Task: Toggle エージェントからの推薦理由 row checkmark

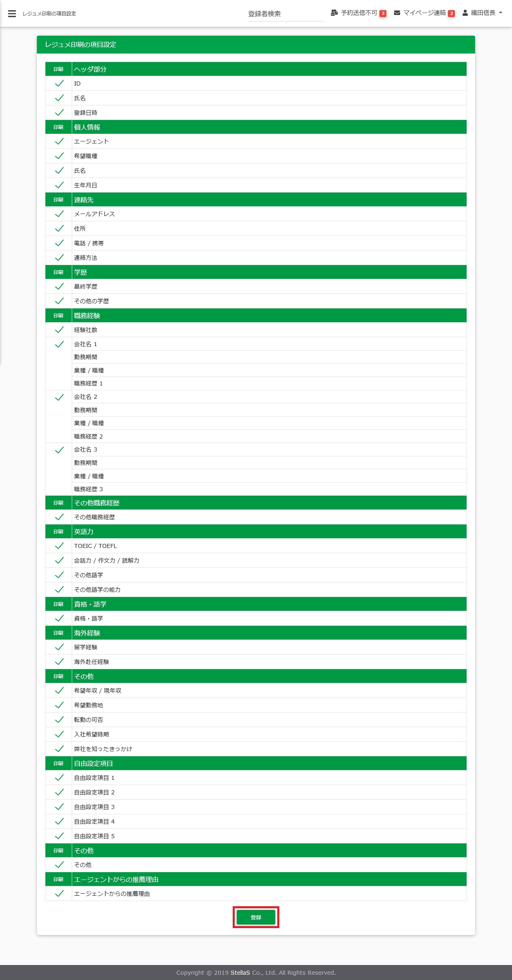Action: pyautogui.click(x=59, y=894)
